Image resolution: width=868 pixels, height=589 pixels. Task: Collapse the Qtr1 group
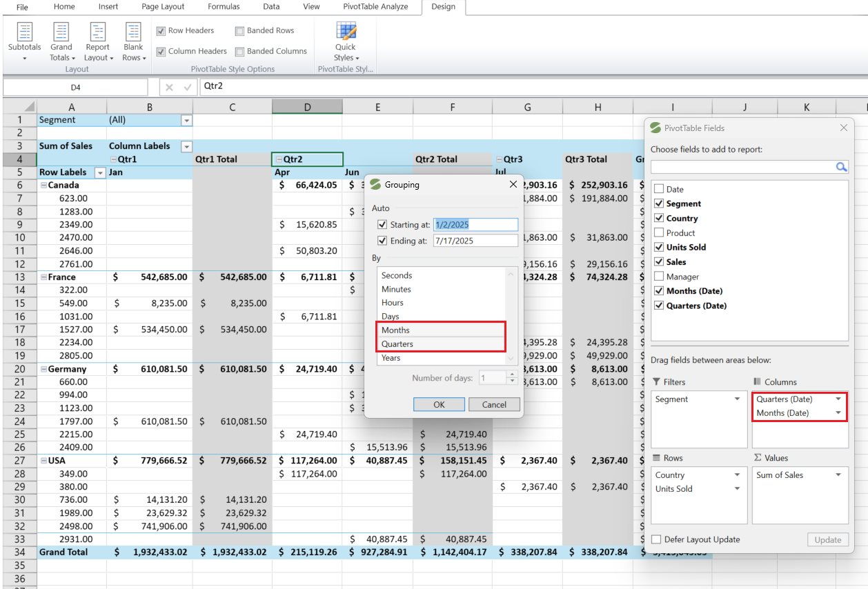click(114, 159)
